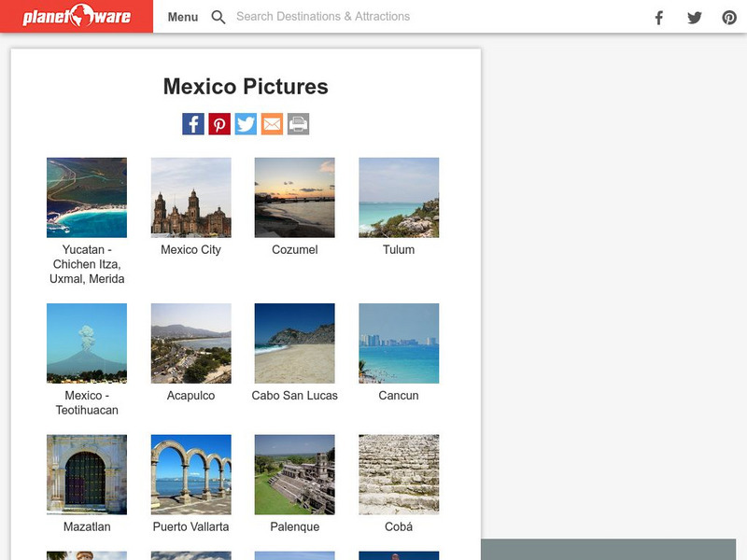
Task: Open the Palenque ruins thumbnail
Action: tap(294, 474)
